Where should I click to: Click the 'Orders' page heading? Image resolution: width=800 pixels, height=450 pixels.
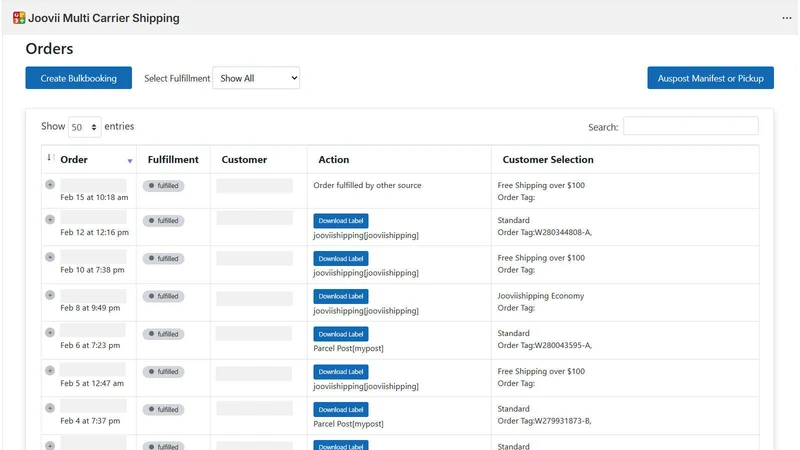(x=49, y=49)
